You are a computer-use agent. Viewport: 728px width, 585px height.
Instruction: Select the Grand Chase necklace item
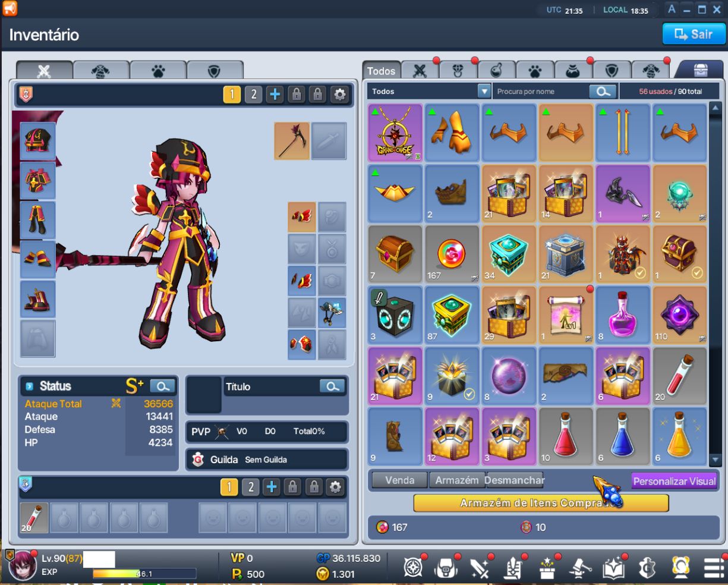pyautogui.click(x=395, y=133)
